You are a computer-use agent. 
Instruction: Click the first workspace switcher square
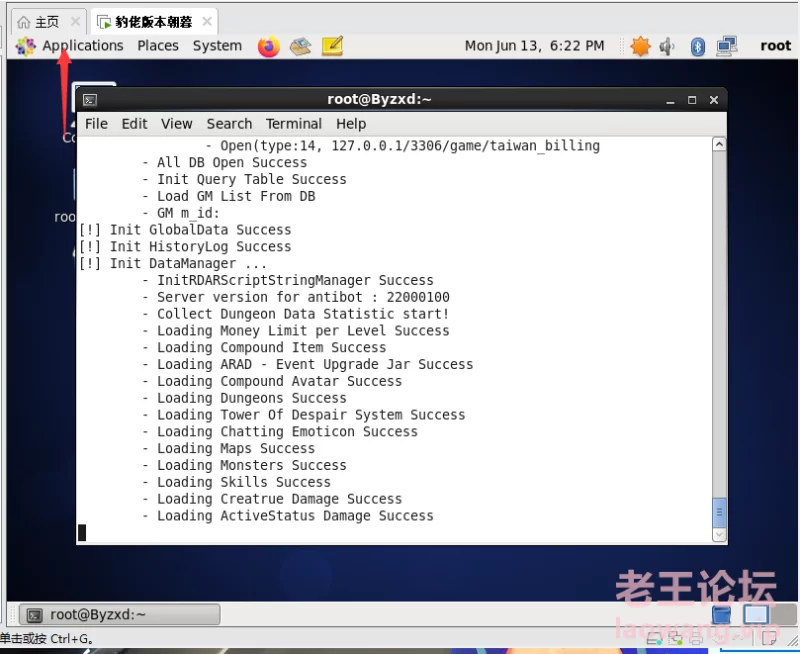[756, 615]
